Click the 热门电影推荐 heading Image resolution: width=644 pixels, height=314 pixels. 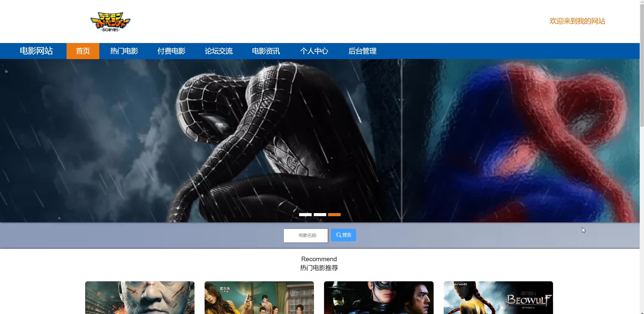point(319,268)
